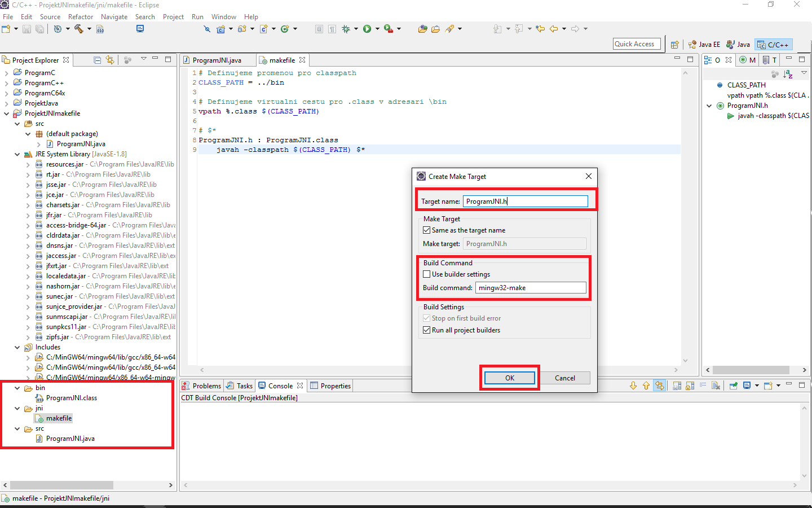This screenshot has width=812, height=508.
Task: Uncheck Same as the target name
Action: pyautogui.click(x=427, y=230)
